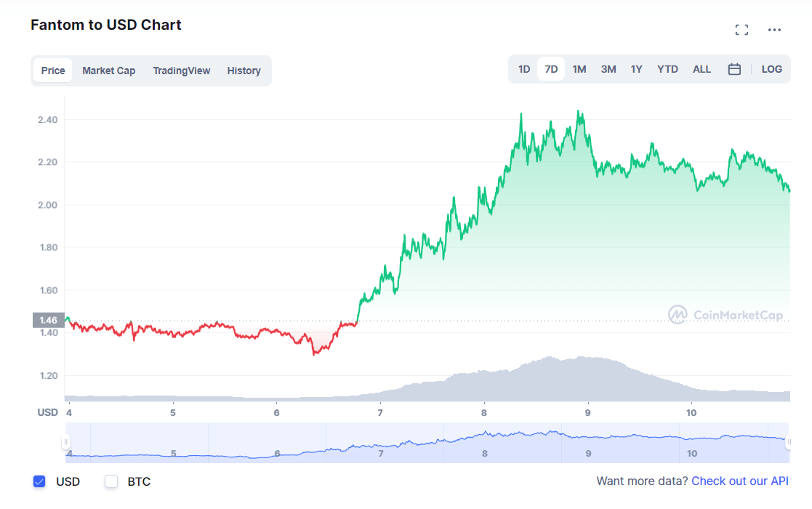Uncheck the USD checkbox
Image resolution: width=812 pixels, height=509 pixels.
40,481
